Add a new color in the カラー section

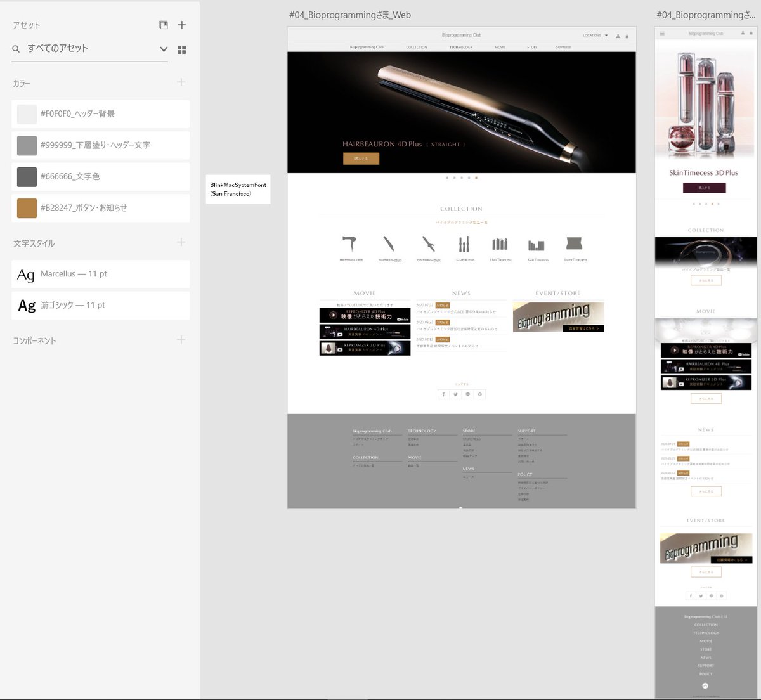pyautogui.click(x=181, y=82)
